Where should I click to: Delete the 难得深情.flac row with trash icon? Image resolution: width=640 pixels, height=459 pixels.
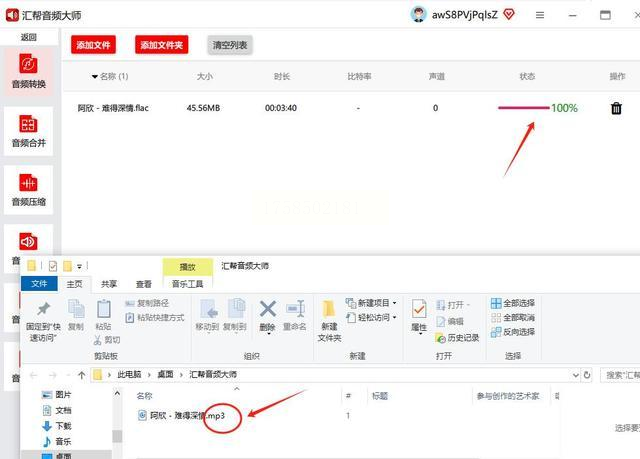tap(616, 108)
